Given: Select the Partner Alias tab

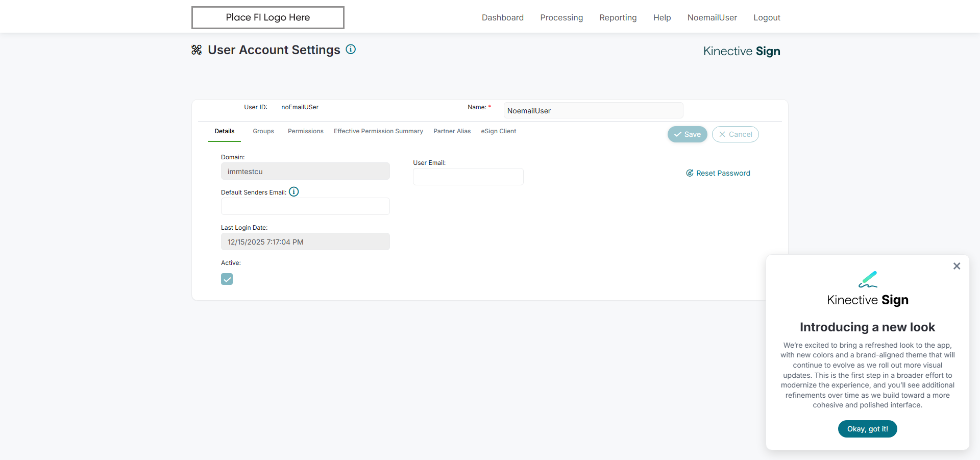Looking at the screenshot, I should click(x=452, y=131).
